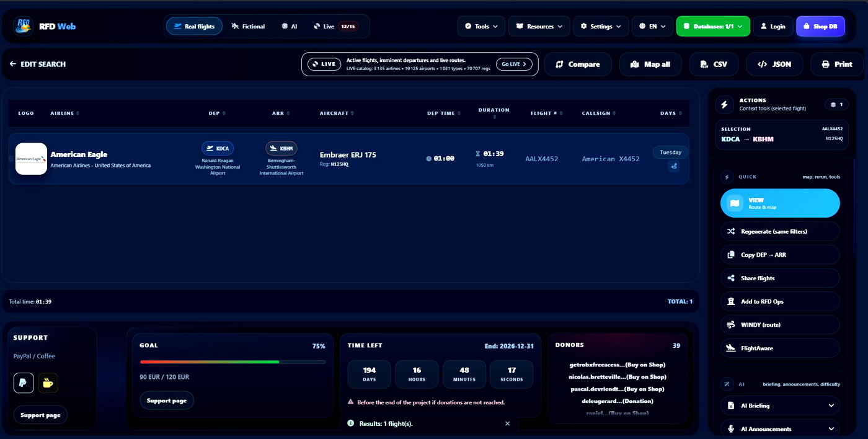
Task: Click the warning triangle icon
Action: (x=351, y=402)
